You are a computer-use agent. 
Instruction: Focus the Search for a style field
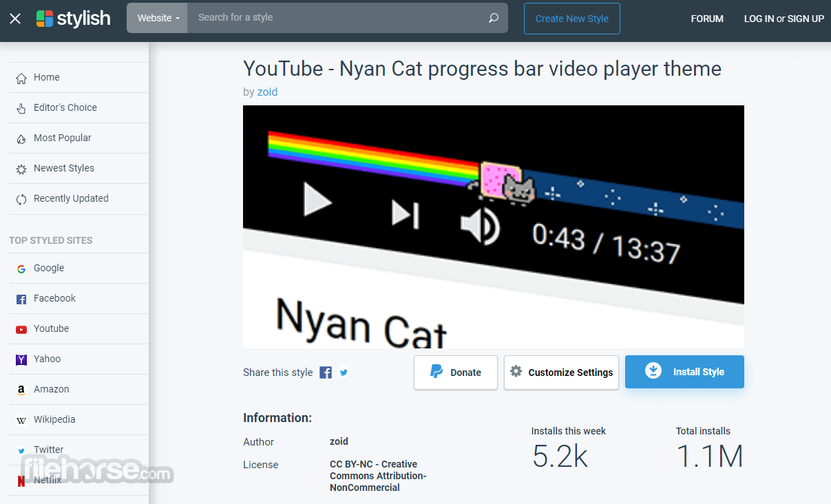coord(337,18)
